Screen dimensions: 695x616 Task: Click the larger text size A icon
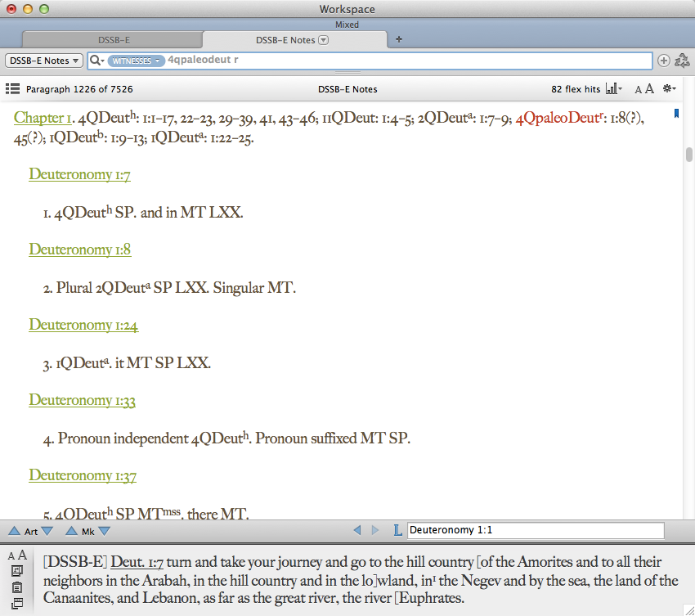pyautogui.click(x=649, y=88)
